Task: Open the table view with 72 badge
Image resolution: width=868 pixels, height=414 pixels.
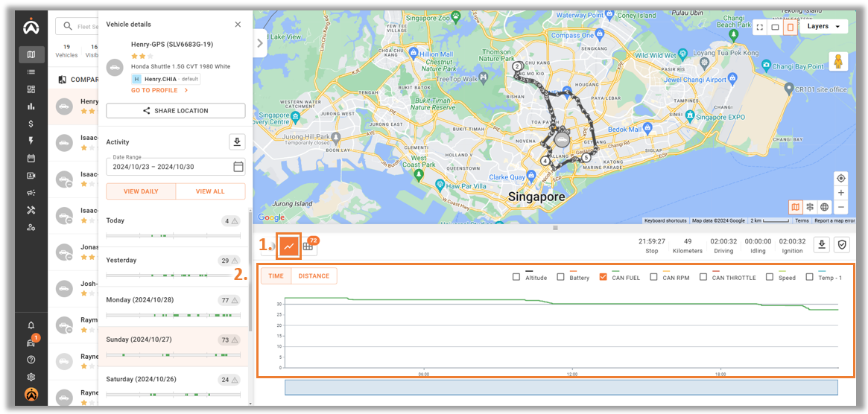Action: click(x=308, y=247)
